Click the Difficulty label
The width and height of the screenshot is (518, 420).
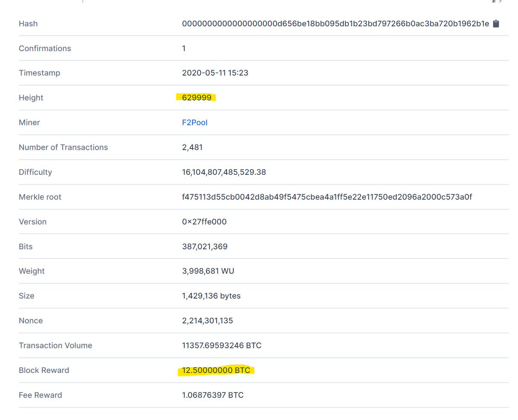pos(35,172)
